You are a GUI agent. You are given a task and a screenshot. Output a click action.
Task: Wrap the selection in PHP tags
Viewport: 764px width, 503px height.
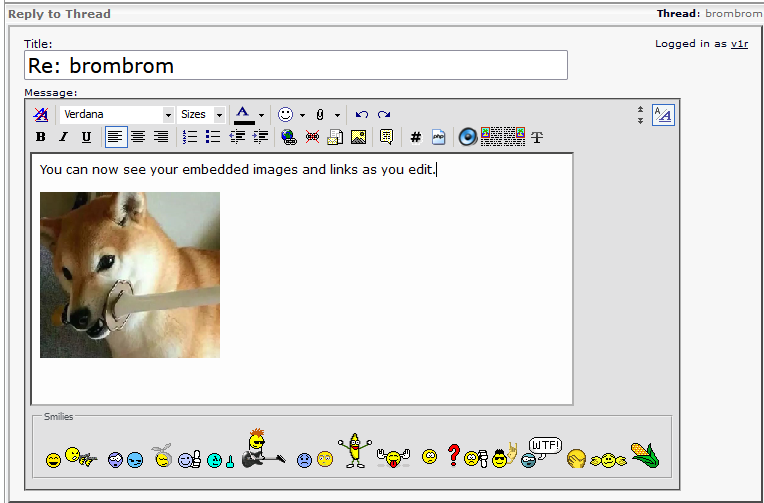[439, 137]
